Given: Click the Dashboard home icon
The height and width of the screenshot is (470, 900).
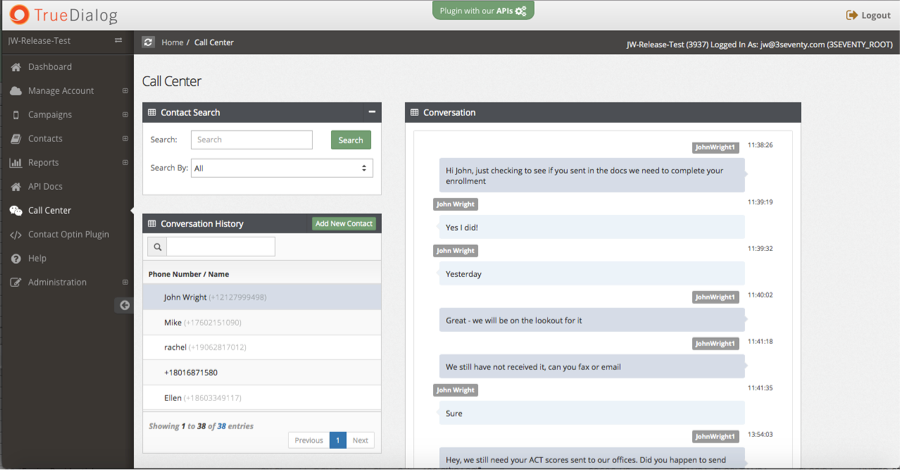Looking at the screenshot, I should [15, 67].
